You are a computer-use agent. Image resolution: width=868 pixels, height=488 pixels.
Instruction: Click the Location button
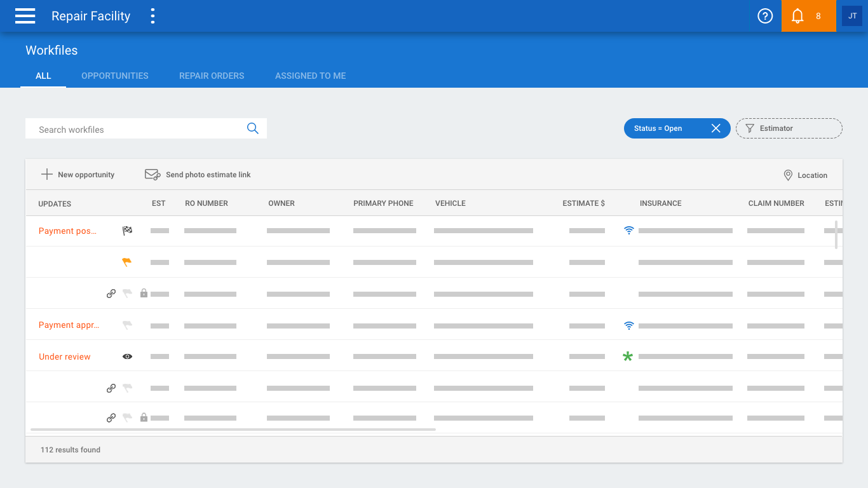click(805, 175)
